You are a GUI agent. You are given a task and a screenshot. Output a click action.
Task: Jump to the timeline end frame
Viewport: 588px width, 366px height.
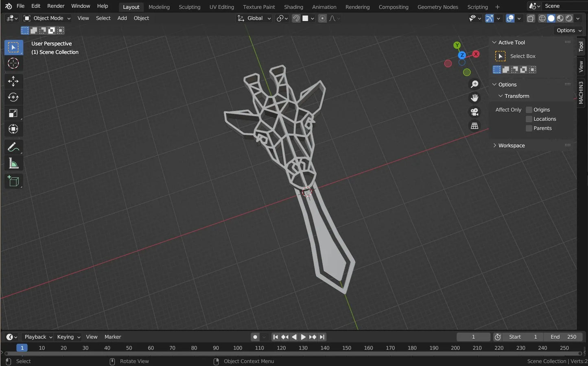click(x=322, y=337)
